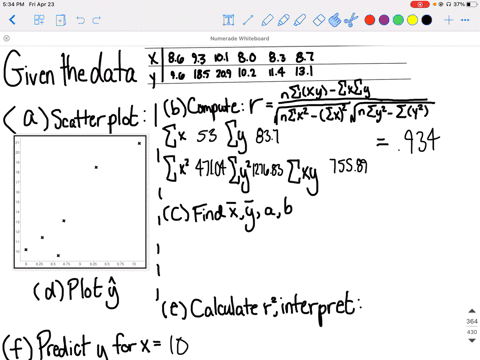
Task: Open the page grid overview icon
Action: pyautogui.click(x=39, y=20)
